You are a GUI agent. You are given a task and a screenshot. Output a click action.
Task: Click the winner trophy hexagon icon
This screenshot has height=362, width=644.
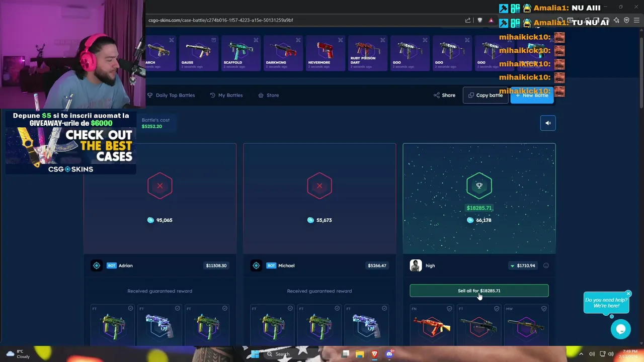point(479,186)
